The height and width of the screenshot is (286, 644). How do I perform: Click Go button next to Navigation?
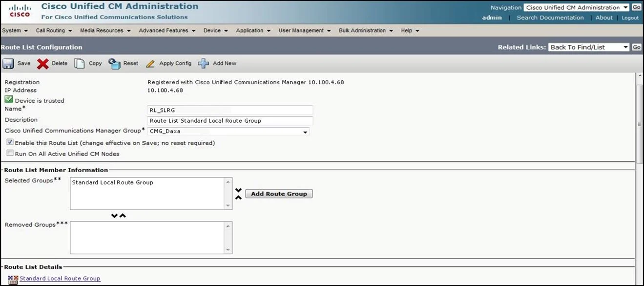637,7
